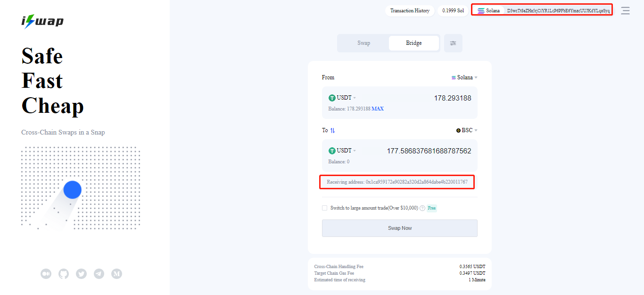Open swap settings sliders icon

(453, 43)
